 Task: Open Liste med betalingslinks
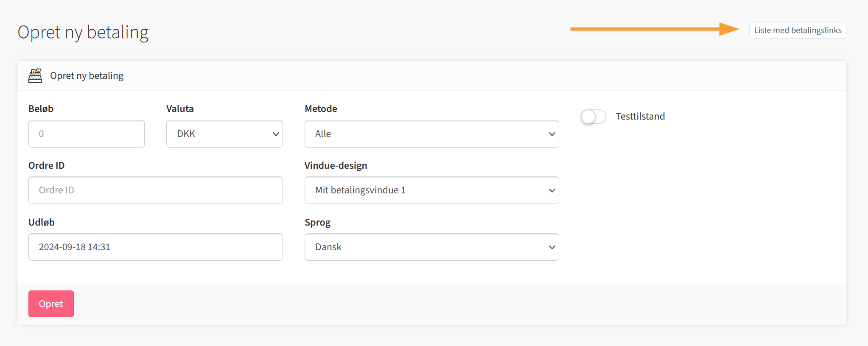click(798, 31)
